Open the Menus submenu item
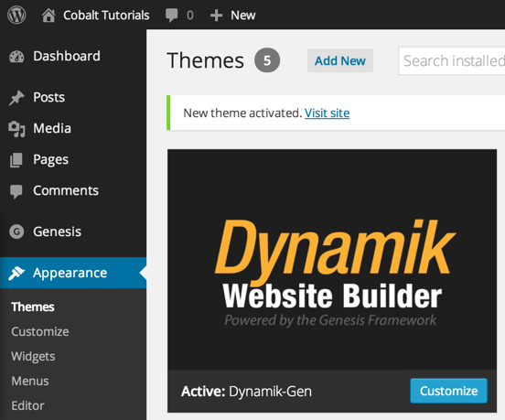Image resolution: width=505 pixels, height=420 pixels. [30, 381]
